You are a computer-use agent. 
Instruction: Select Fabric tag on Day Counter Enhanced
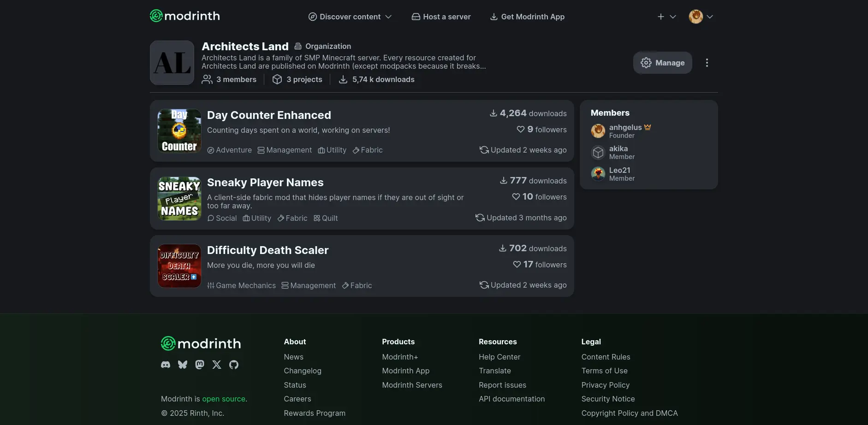coord(368,150)
